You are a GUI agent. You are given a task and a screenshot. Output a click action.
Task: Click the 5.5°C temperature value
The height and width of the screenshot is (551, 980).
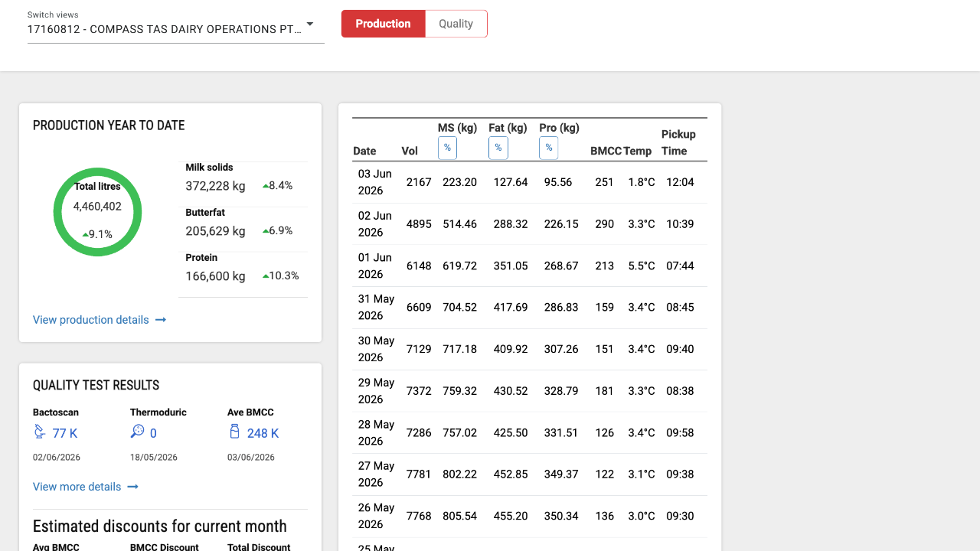(x=642, y=266)
